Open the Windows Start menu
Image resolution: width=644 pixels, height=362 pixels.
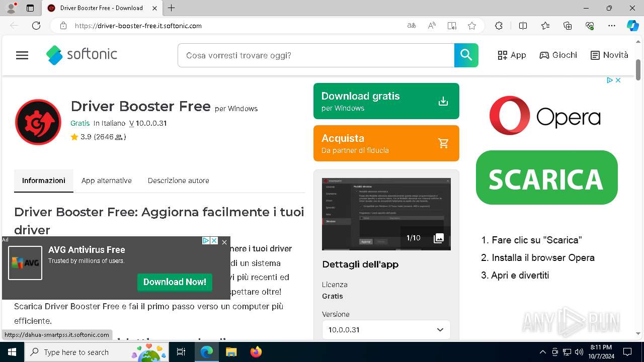tap(12, 352)
